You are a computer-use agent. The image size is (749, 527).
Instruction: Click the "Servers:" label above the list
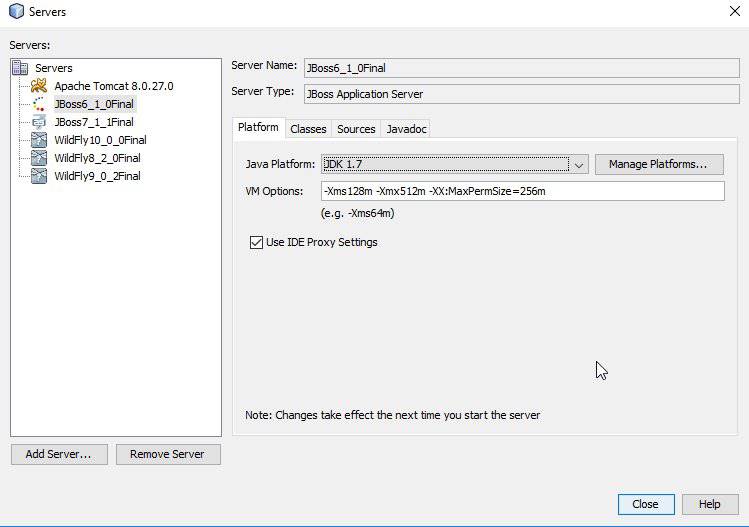30,45
